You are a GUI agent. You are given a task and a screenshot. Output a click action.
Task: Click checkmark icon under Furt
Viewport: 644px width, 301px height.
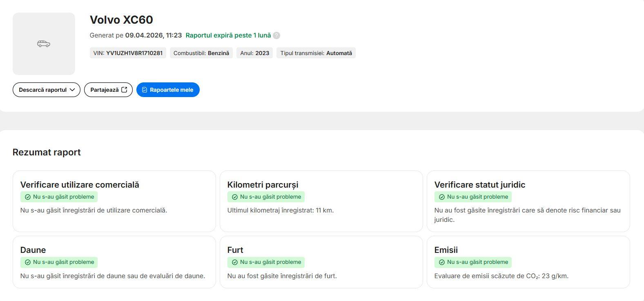(235, 262)
